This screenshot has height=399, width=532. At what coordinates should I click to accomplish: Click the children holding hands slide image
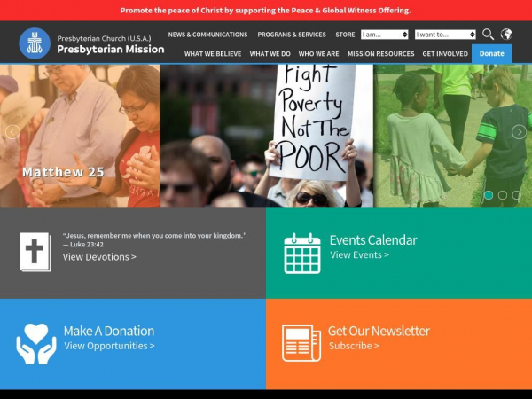452,136
